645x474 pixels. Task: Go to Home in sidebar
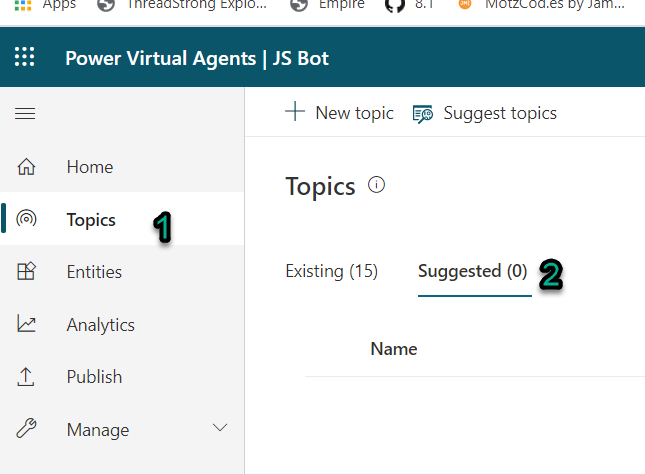click(x=122, y=167)
